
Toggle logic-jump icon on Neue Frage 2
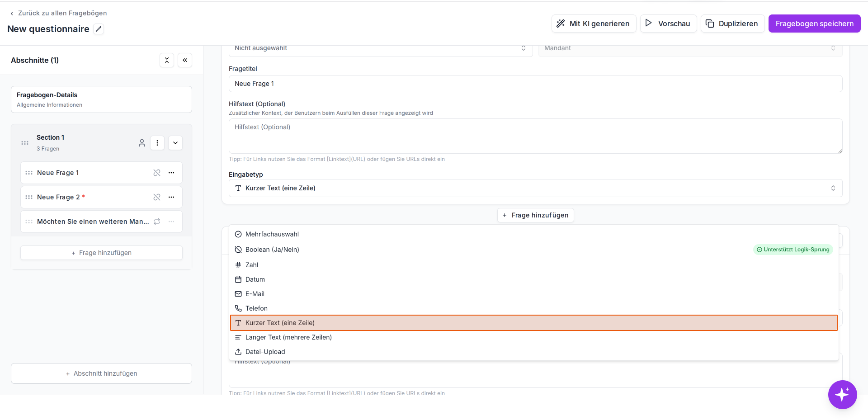pyautogui.click(x=157, y=197)
